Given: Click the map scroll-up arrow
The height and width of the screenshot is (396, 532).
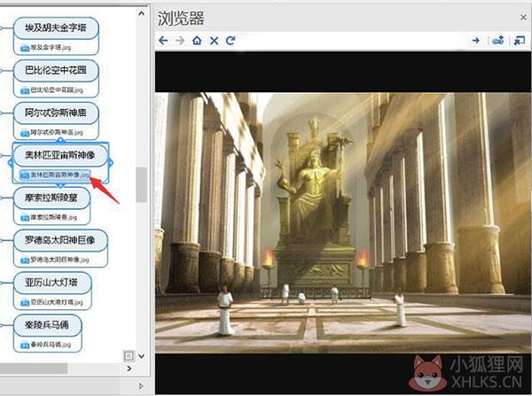Looking at the screenshot, I should pos(142,13).
